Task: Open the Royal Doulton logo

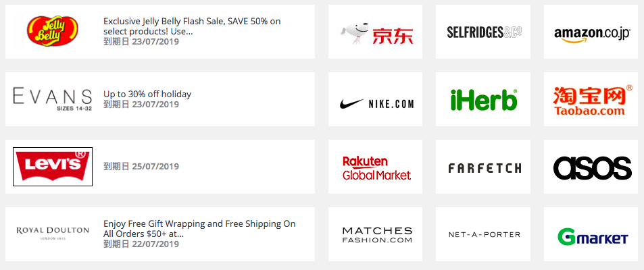Action: (x=53, y=233)
